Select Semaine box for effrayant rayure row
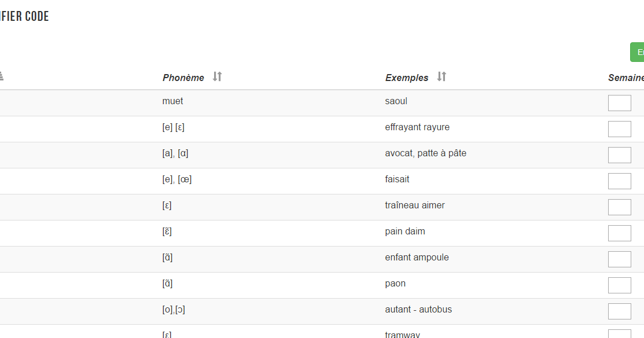 tap(619, 129)
